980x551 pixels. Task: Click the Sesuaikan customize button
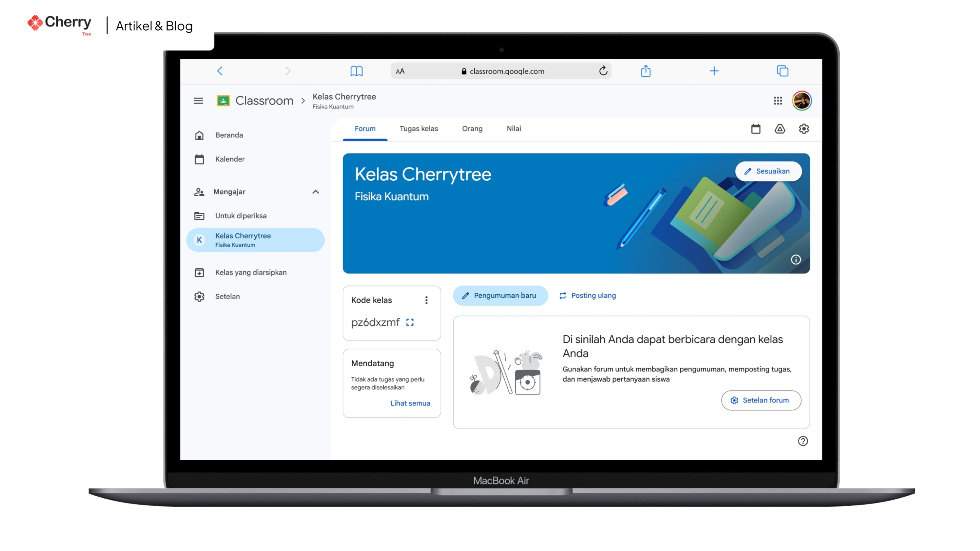pos(768,171)
